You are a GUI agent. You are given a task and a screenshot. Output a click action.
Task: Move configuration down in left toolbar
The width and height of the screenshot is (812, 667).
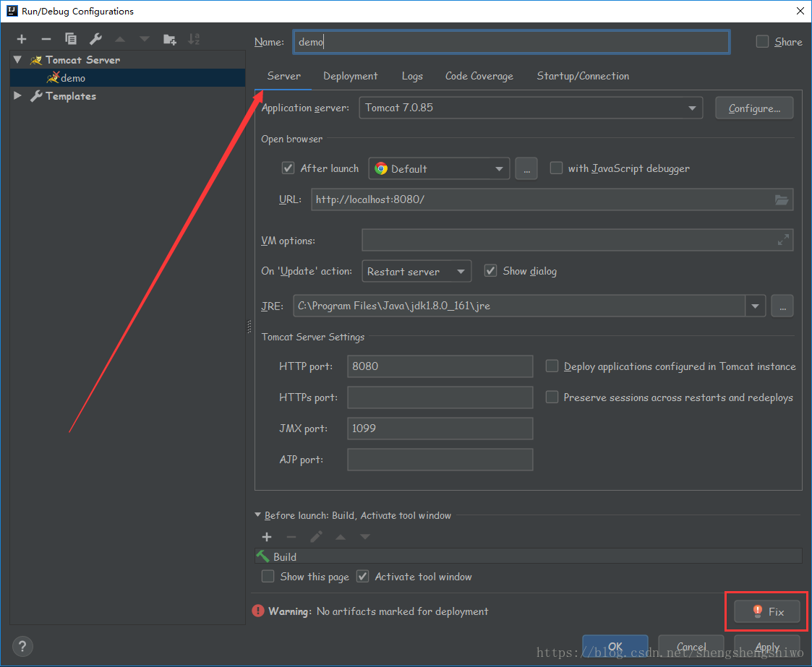[145, 39]
